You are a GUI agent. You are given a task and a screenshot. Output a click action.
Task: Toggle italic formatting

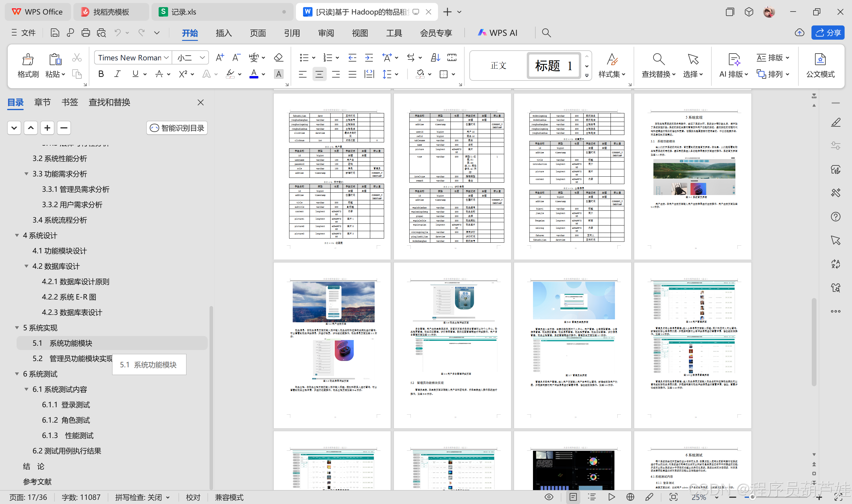117,74
